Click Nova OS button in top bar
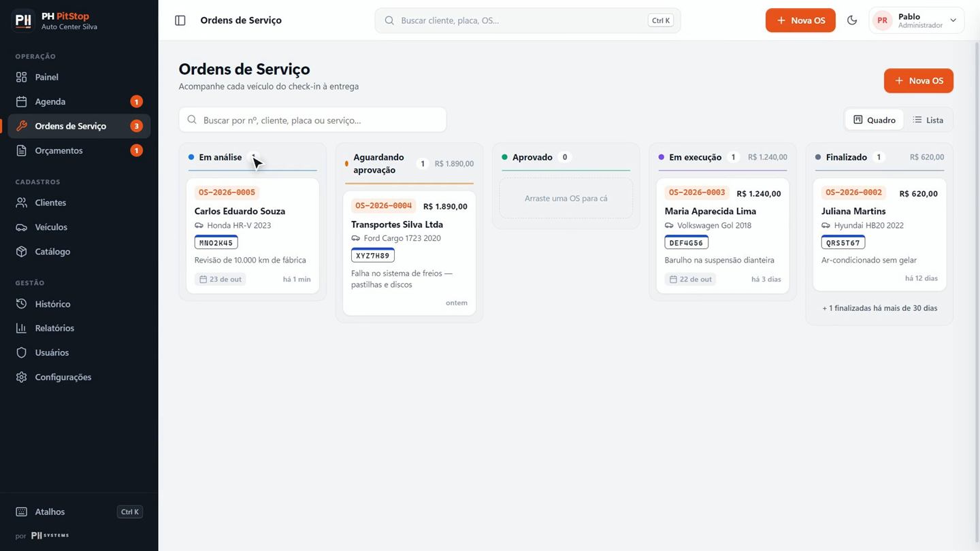This screenshot has width=980, height=551. point(800,20)
